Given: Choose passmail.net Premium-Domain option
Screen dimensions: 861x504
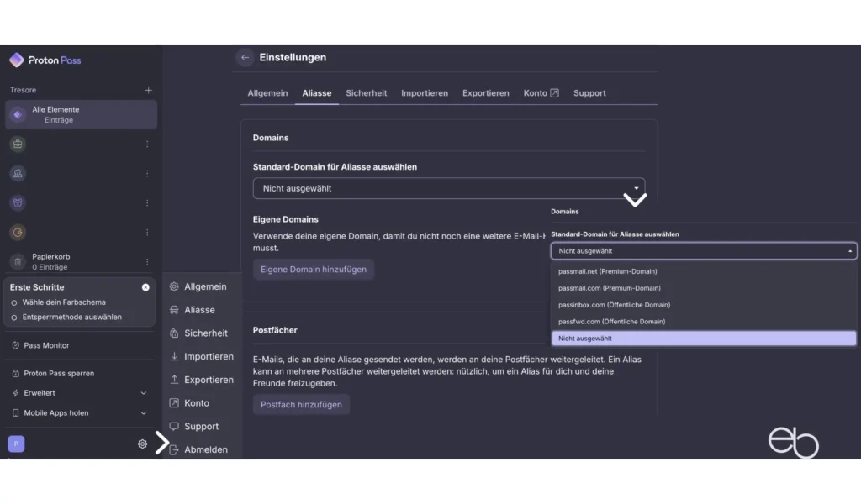Looking at the screenshot, I should [x=608, y=271].
